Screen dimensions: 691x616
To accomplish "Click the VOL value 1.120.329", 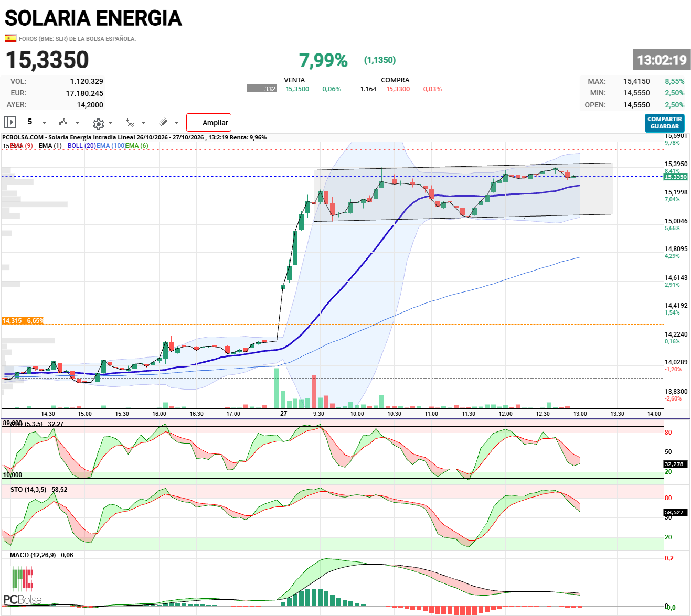I will click(x=87, y=81).
